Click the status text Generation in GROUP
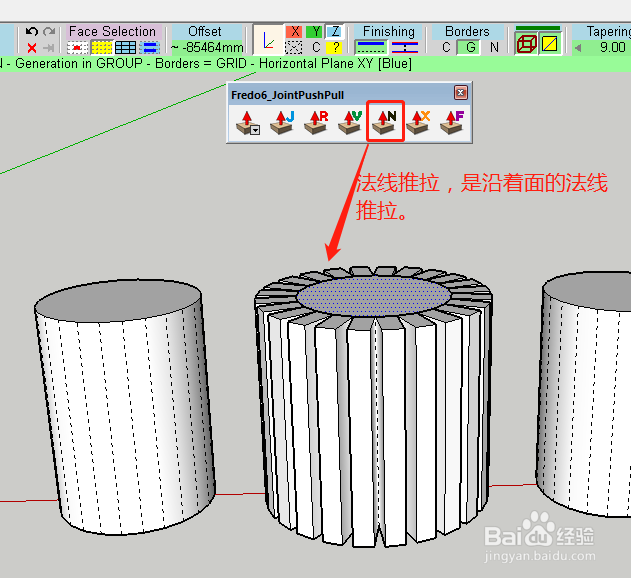Screen dimensions: 631x578 pos(79,64)
